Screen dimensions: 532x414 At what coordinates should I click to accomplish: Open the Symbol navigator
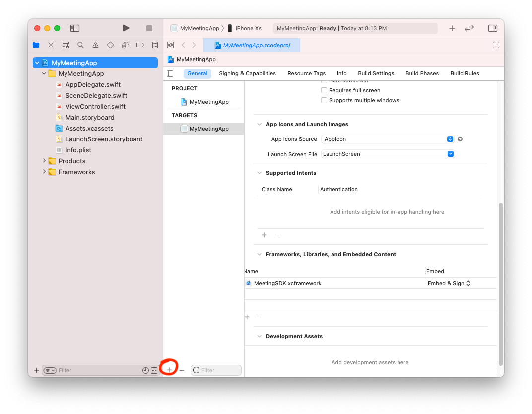66,45
